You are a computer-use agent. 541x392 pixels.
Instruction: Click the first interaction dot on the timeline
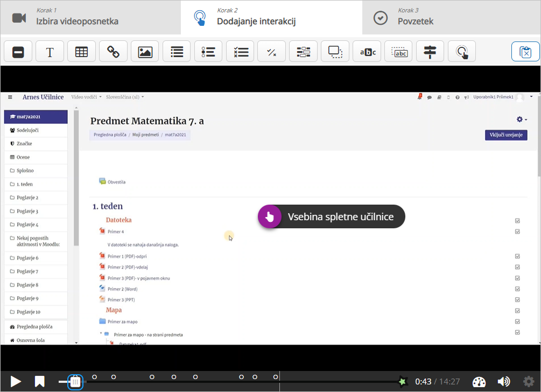[x=95, y=377]
